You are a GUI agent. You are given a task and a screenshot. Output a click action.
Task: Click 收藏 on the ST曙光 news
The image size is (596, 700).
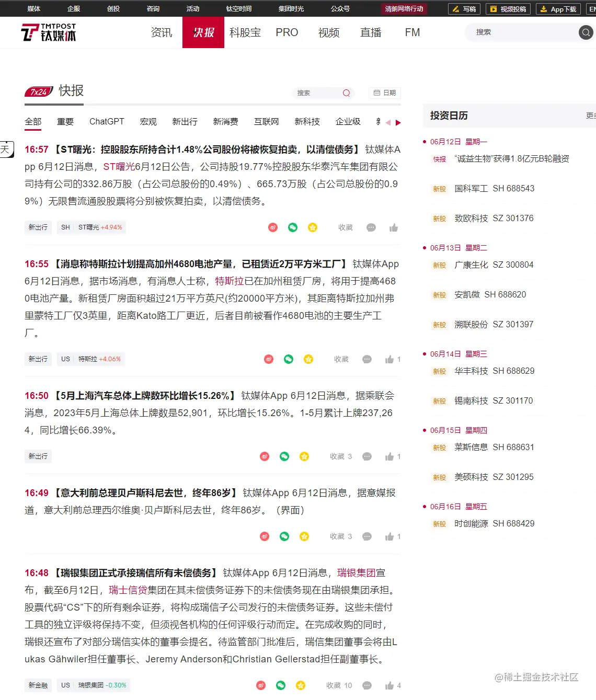pos(346,227)
